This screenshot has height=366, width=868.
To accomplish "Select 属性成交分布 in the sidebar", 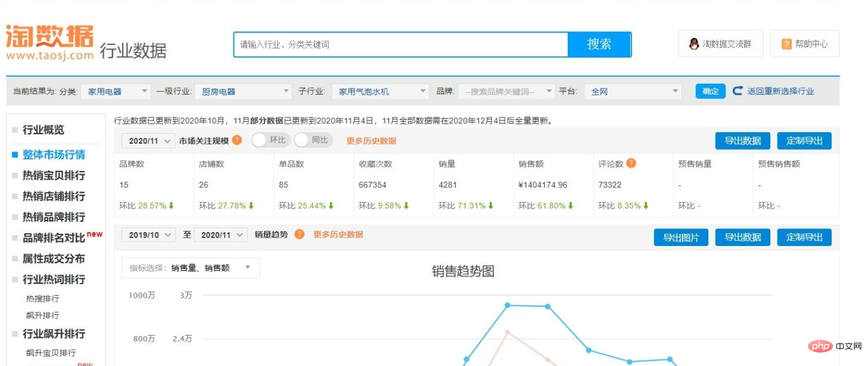I will [53, 259].
